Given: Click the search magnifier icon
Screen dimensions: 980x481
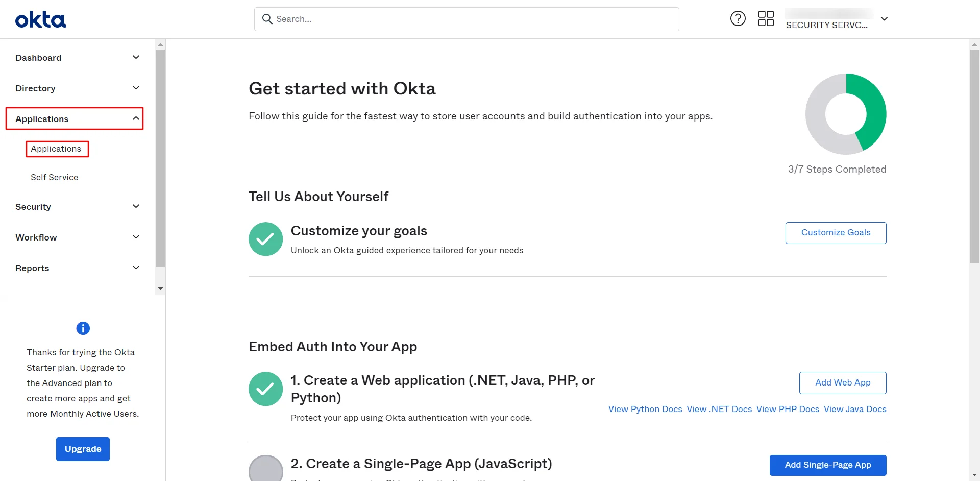Looking at the screenshot, I should point(267,18).
